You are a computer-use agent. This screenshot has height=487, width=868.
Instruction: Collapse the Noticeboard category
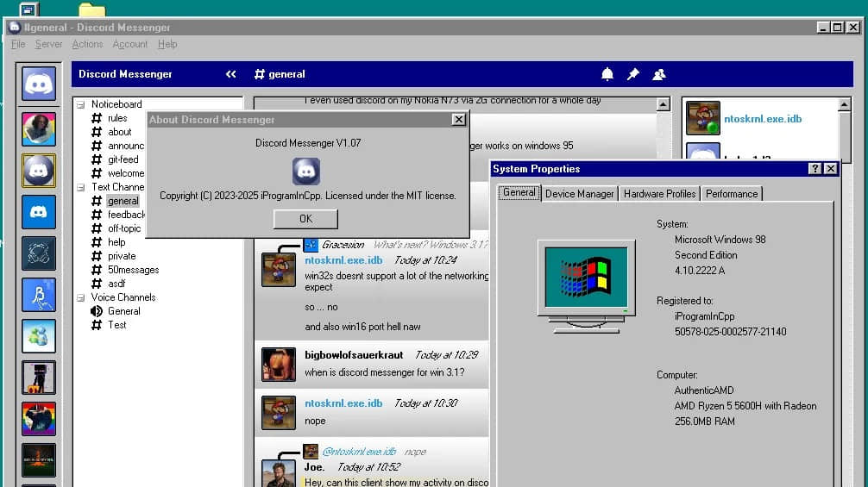81,104
